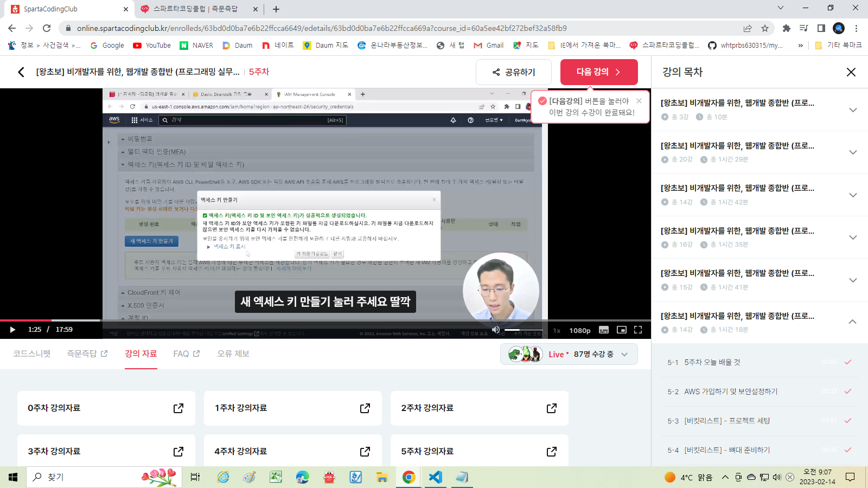Viewport: 868px width, 488px height.
Task: Open 5주차 강의자료 external link icon
Action: point(552,452)
